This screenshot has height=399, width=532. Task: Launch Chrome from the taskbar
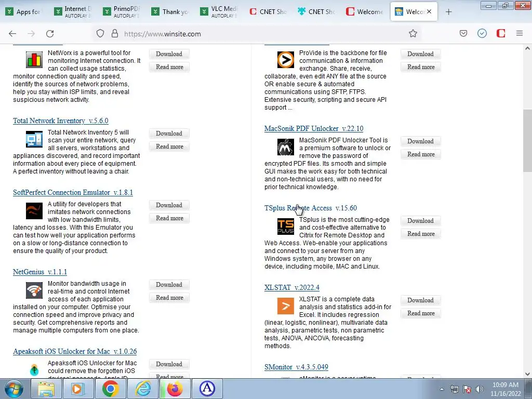coord(110,389)
